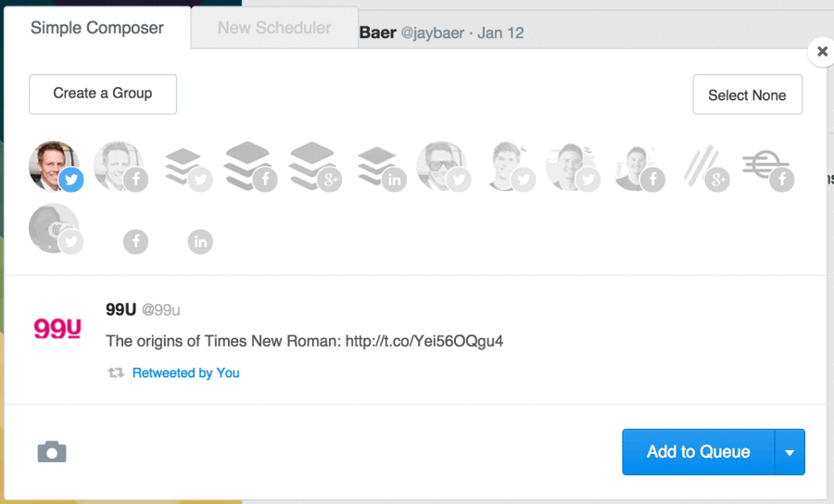Click the Select None button
Screen dimensions: 834x504
pyautogui.click(x=747, y=94)
